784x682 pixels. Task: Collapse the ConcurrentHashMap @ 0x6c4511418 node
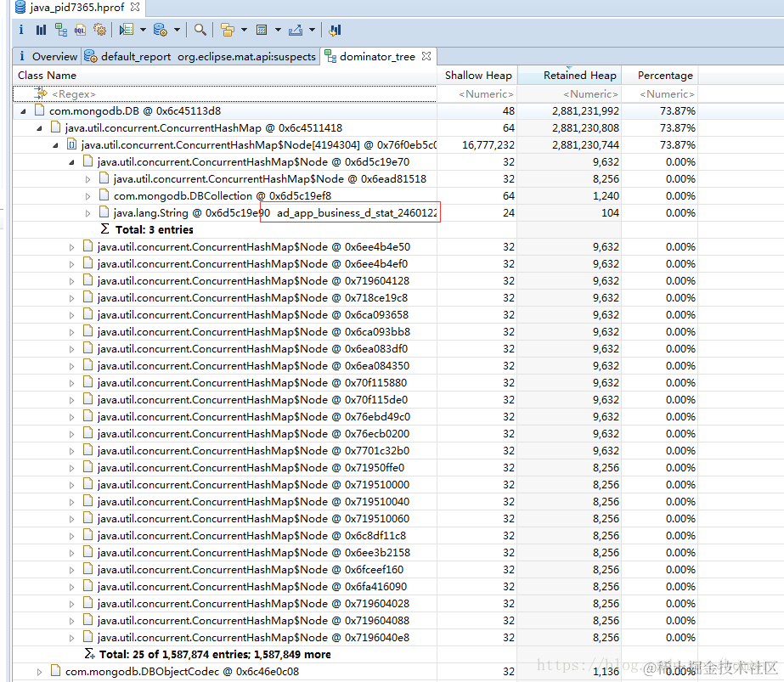(40, 128)
